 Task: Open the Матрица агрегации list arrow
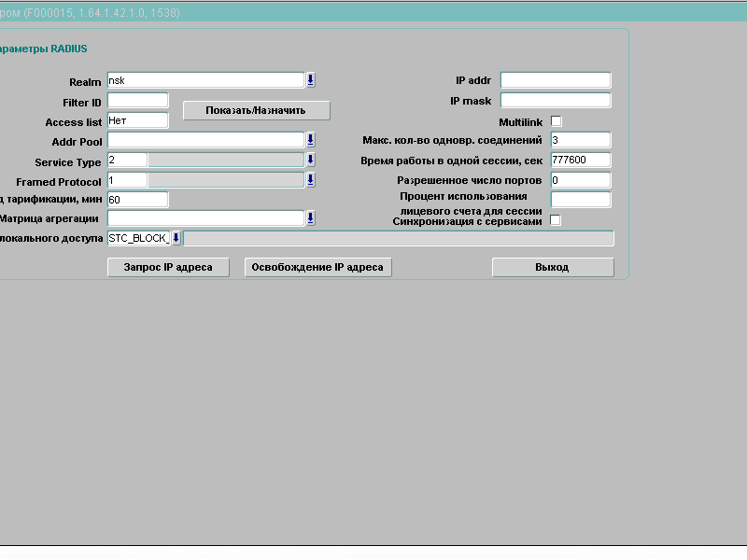pyautogui.click(x=311, y=218)
